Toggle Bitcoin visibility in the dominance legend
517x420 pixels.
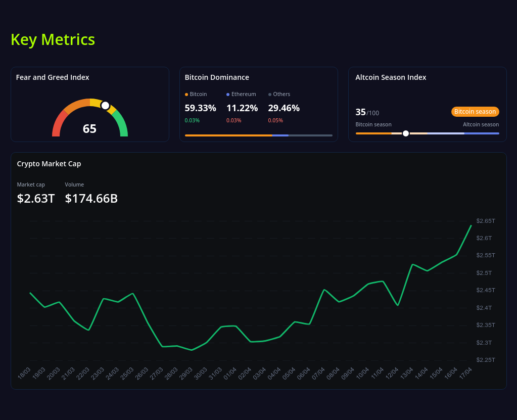click(x=195, y=94)
